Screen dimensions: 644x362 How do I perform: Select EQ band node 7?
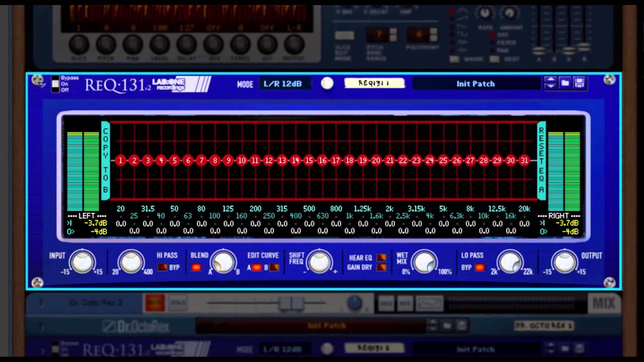[x=201, y=160]
